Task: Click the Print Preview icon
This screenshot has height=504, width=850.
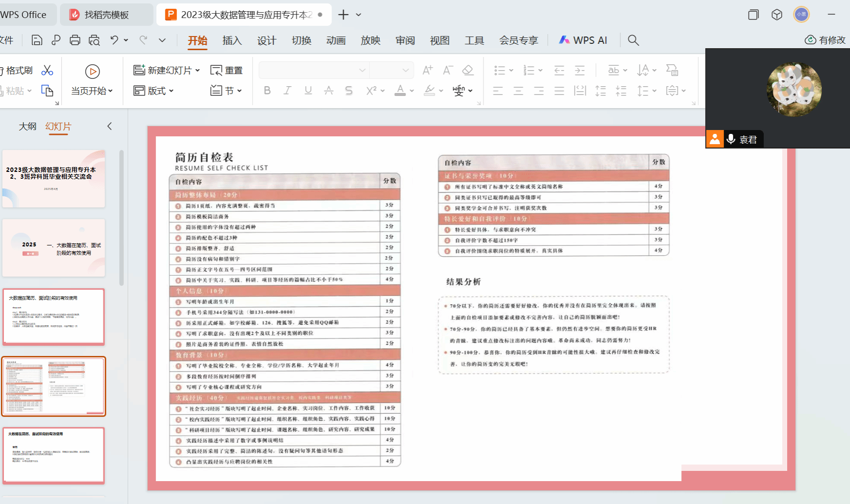Action: (x=94, y=40)
